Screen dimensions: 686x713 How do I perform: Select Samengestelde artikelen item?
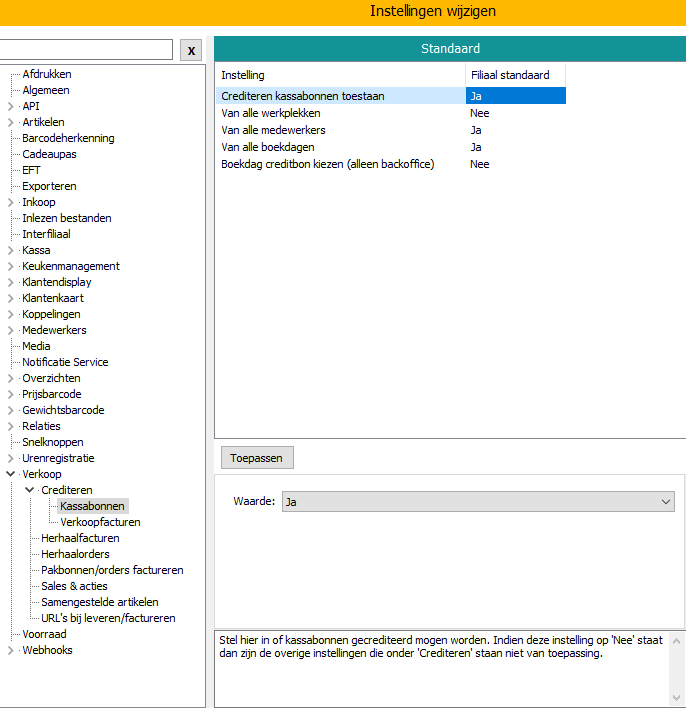pyautogui.click(x=100, y=602)
